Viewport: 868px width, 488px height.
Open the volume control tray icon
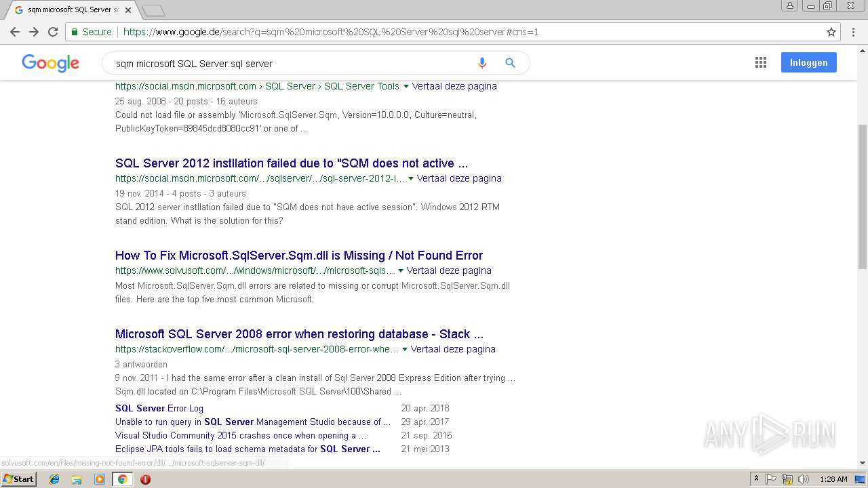pos(804,479)
